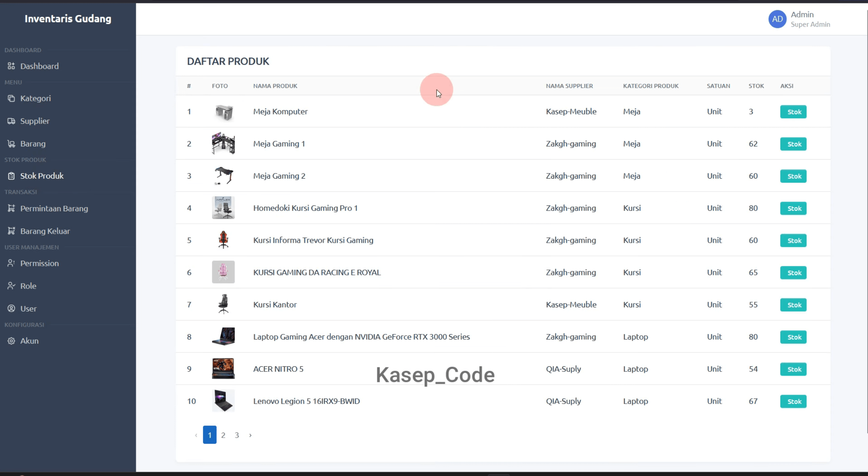Go to pagination page 3
The image size is (868, 476).
tap(237, 435)
